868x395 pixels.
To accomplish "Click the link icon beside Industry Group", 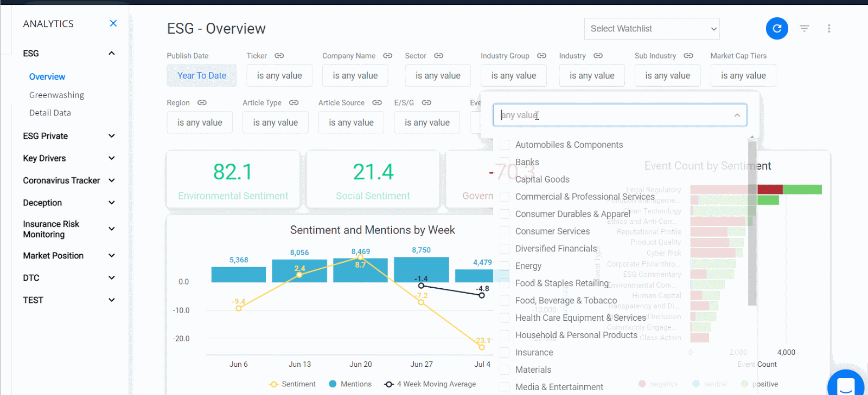I will [541, 56].
